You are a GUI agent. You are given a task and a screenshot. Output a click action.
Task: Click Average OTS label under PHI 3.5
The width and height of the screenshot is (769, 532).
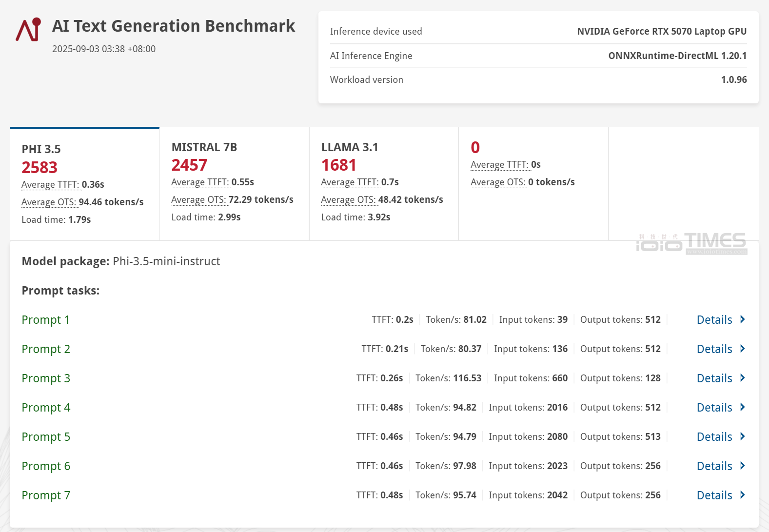coord(49,202)
